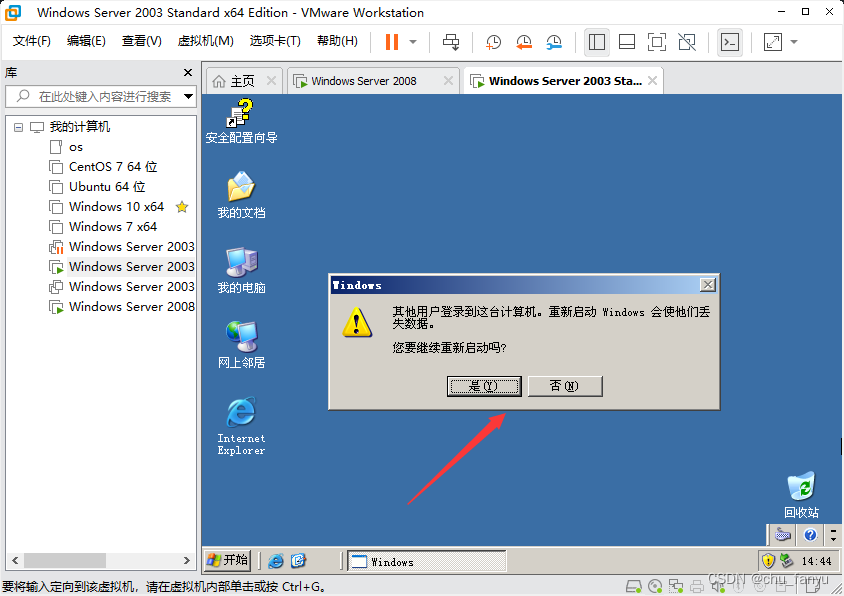Enter full screen mode icon
The width and height of the screenshot is (844, 596).
(x=657, y=42)
